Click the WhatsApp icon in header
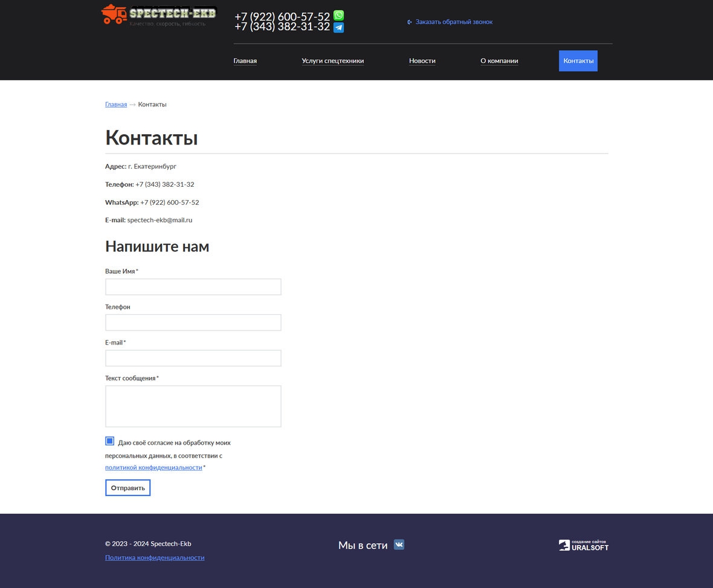The image size is (713, 588). click(338, 16)
